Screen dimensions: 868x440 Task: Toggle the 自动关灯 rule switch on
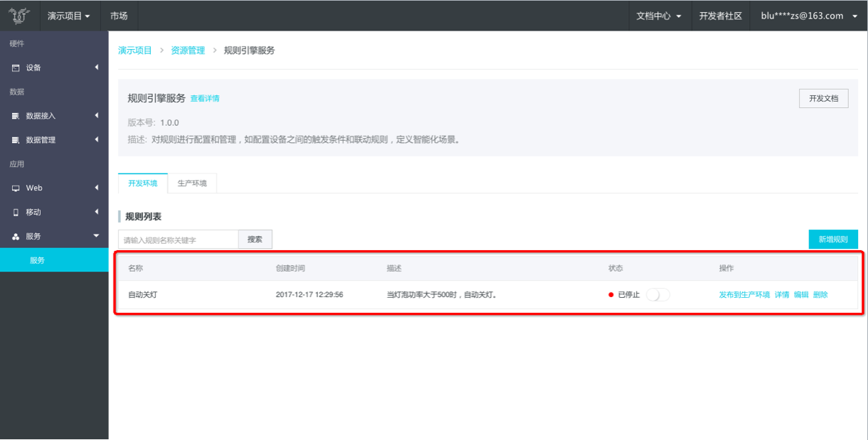click(658, 295)
